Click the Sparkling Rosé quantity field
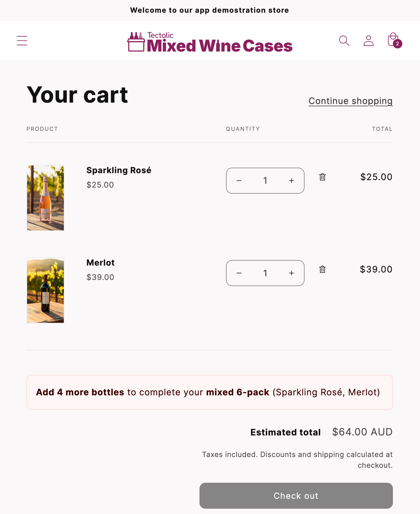 coord(265,181)
